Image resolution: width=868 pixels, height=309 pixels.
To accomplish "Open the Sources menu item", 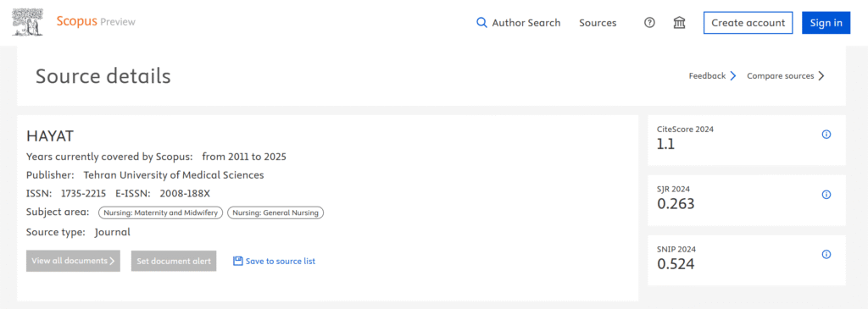I will 598,23.
